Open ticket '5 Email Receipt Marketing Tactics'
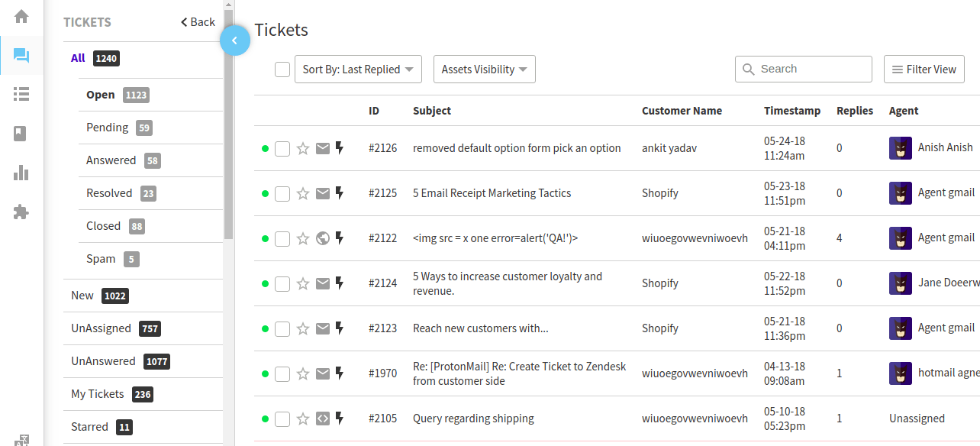 point(492,193)
